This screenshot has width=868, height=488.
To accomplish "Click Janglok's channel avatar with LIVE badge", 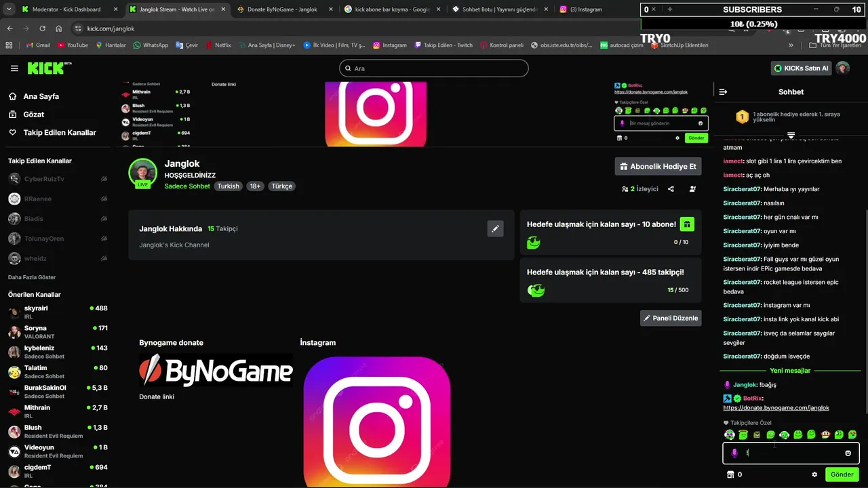I will pos(143,174).
